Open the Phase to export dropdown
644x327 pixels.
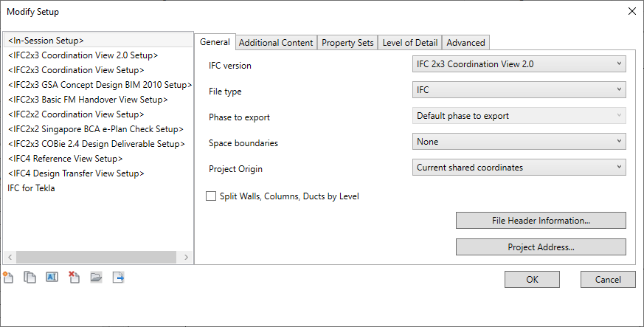click(x=519, y=116)
